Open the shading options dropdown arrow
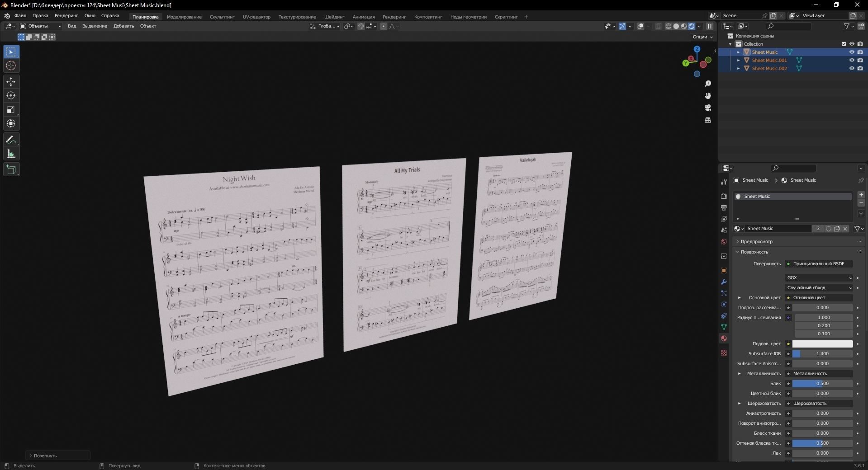The width and height of the screenshot is (868, 470). [x=699, y=26]
